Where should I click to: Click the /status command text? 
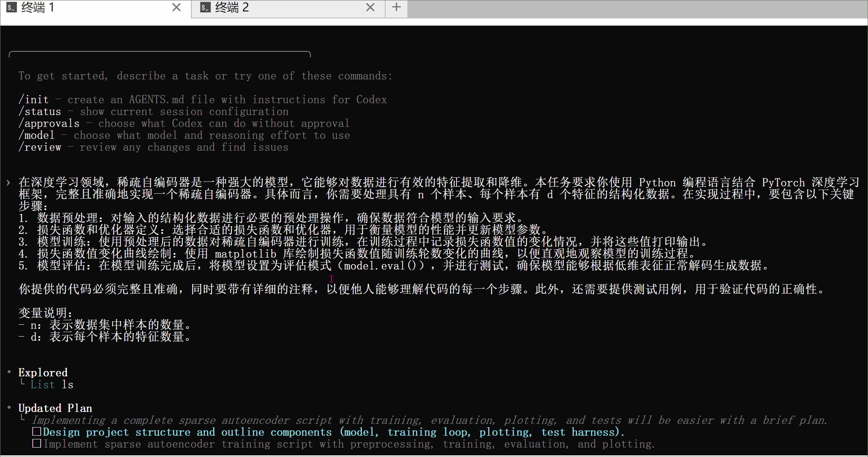click(40, 111)
